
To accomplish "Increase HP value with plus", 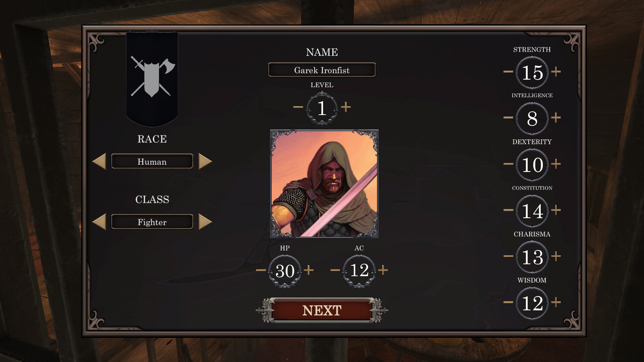I will point(309,270).
